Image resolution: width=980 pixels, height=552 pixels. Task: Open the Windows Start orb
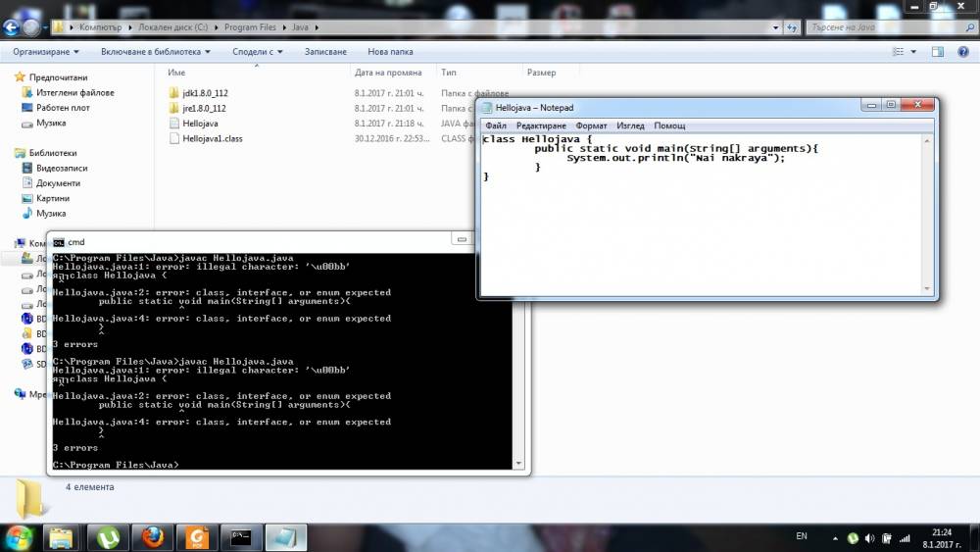[19, 537]
